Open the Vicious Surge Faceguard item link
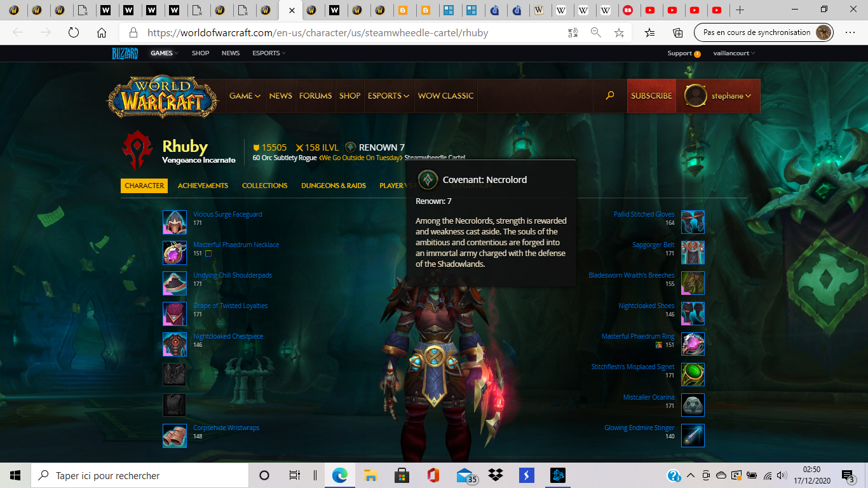Viewport: 868px width, 488px height. point(227,215)
